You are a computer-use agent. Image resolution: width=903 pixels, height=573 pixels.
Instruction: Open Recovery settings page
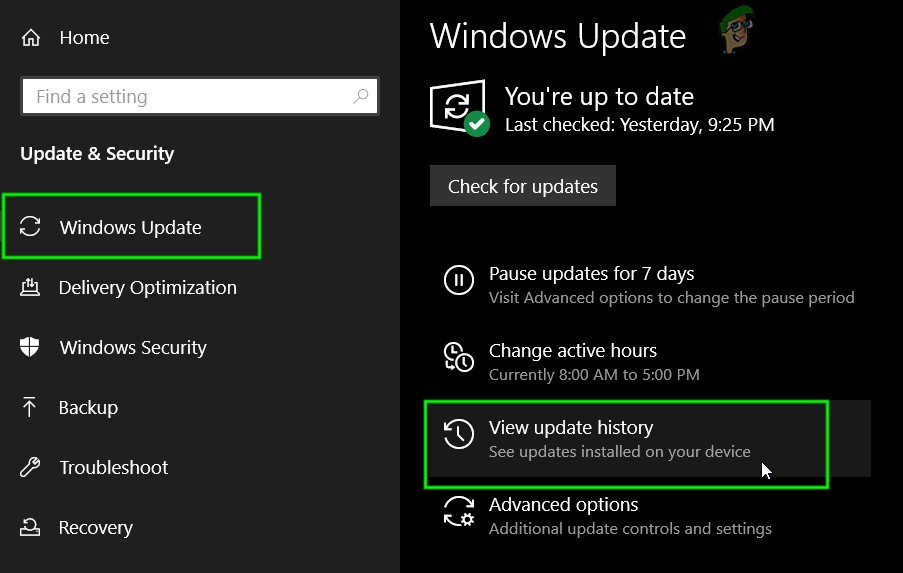96,528
